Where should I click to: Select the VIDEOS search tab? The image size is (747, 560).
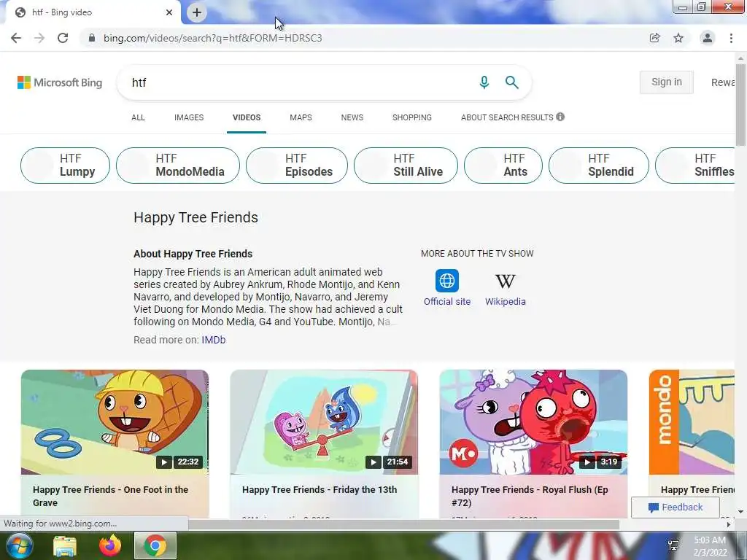[247, 117]
